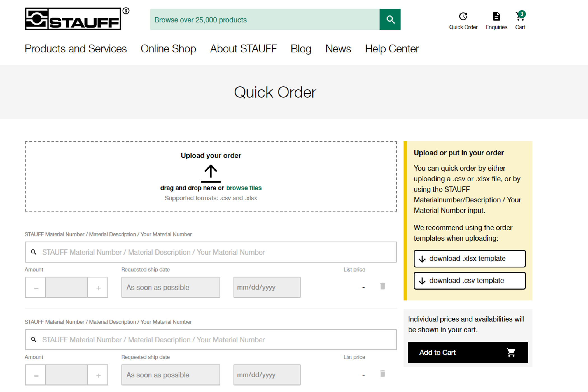Delete the second order row with trash icon
This screenshot has height=392, width=588.
382,374
